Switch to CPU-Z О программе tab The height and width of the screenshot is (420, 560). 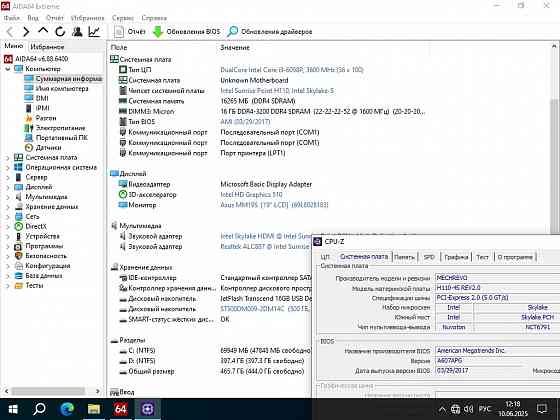click(515, 257)
